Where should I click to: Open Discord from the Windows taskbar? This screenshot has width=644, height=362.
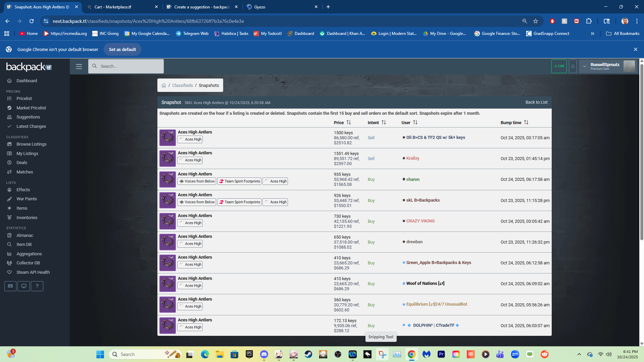264,354
